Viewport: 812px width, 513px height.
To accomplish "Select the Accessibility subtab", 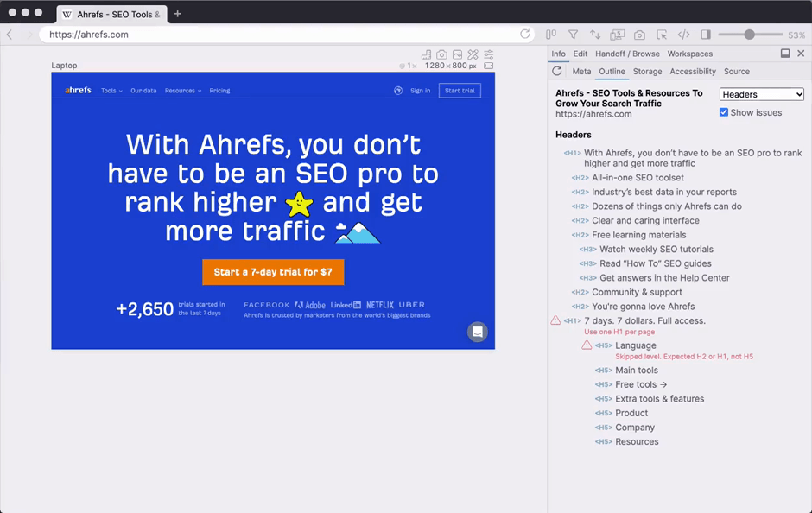I will tap(693, 72).
